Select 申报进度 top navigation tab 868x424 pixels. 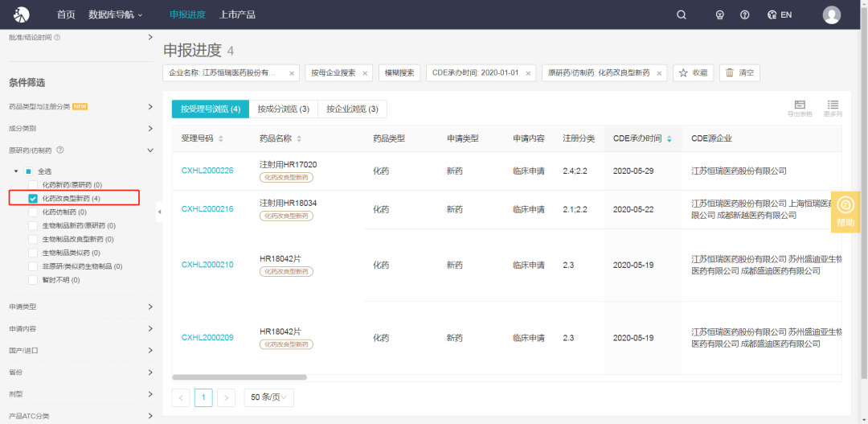187,15
